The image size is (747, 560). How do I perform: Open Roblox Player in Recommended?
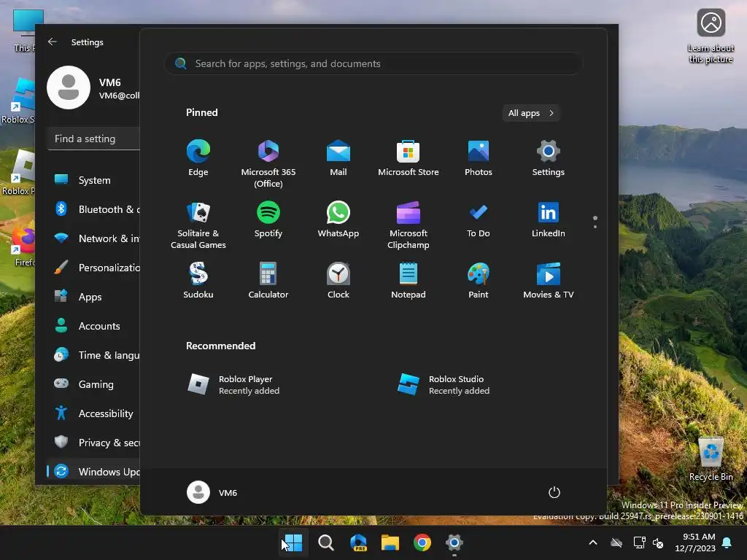coord(233,385)
